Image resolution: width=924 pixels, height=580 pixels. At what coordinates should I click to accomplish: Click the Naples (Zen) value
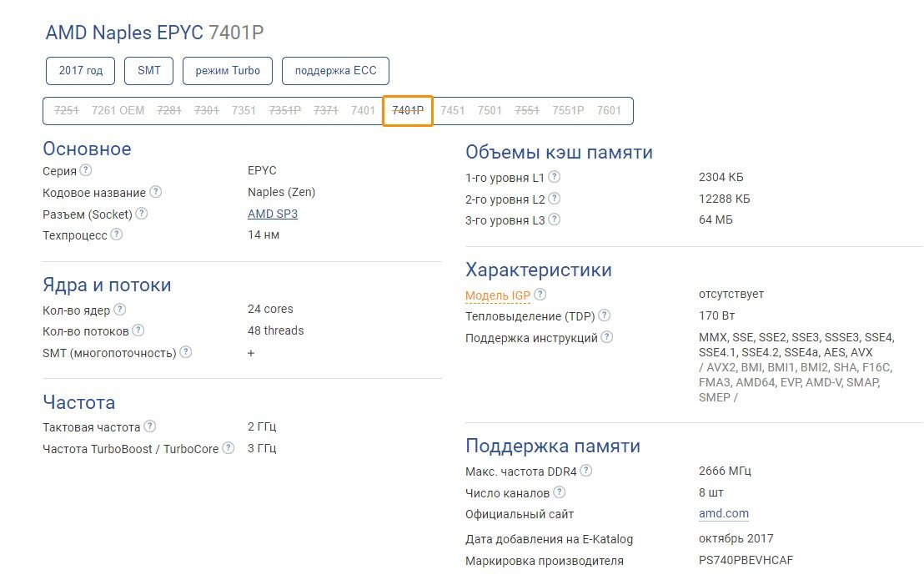click(282, 192)
